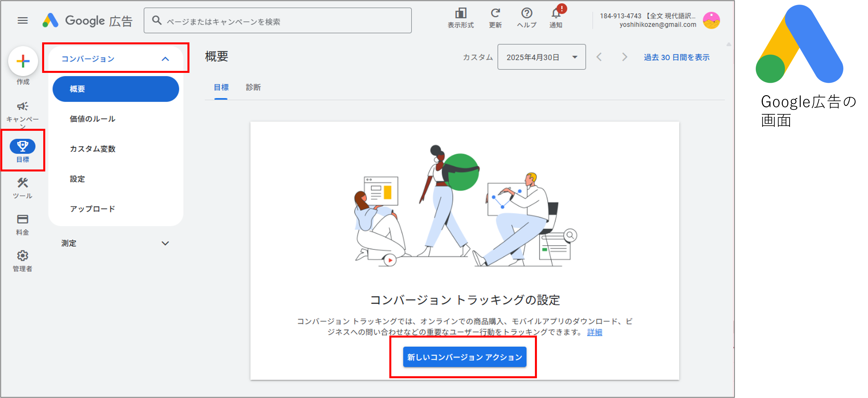Click the conversion tracking illustration
Viewport: 868px width, 398px height.
point(465,206)
